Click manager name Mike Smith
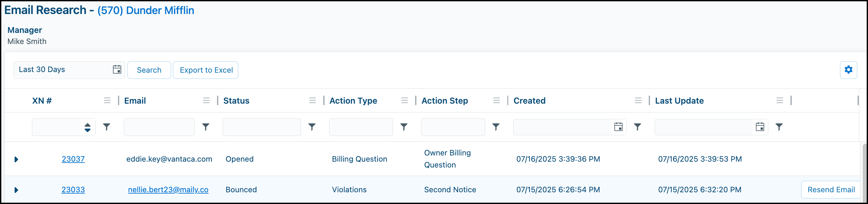Screen dimensions: 868x204 pyautogui.click(x=27, y=41)
